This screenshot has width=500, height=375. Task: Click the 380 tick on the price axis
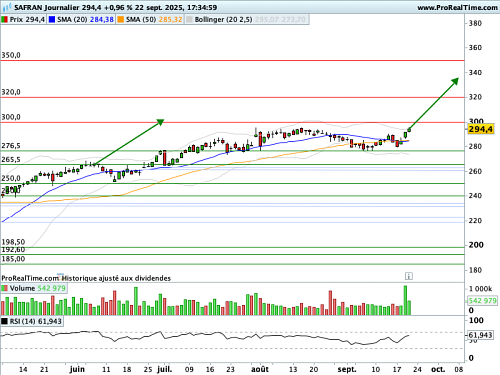coord(475,23)
